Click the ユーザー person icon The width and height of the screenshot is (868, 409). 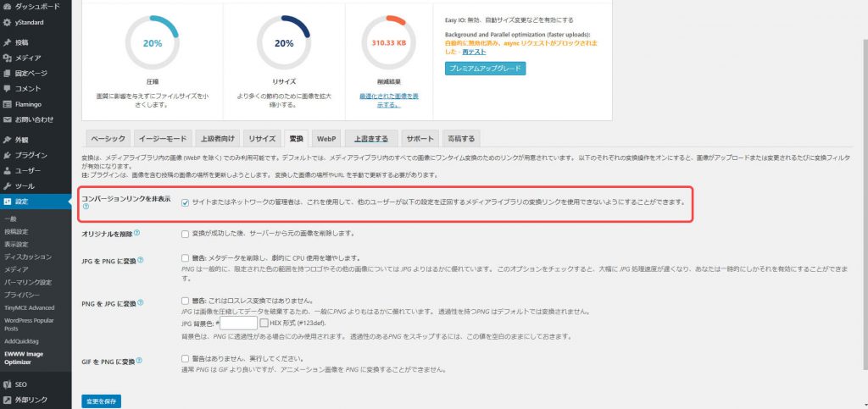[8, 170]
